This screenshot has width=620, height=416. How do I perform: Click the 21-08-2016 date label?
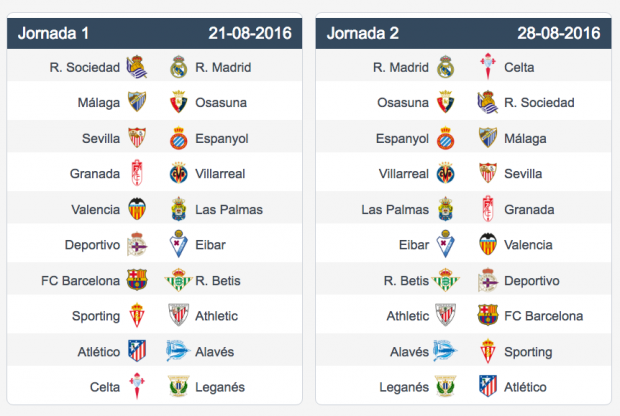(250, 33)
